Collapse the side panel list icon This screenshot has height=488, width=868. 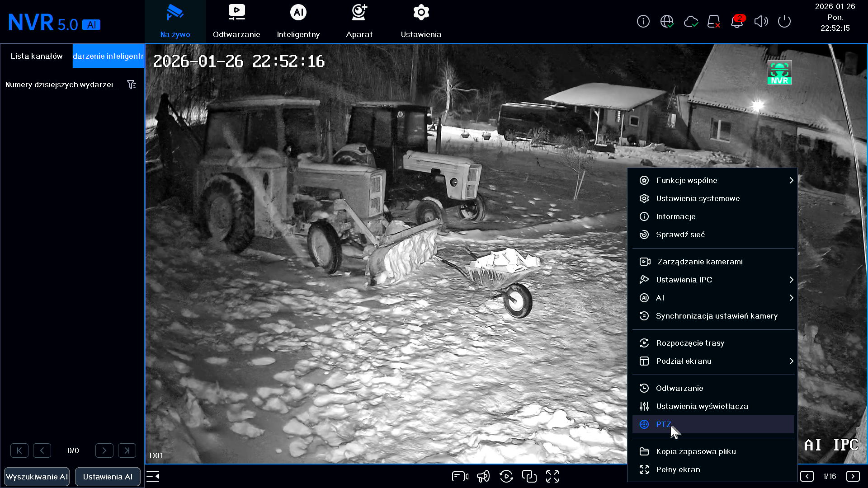pos(153,476)
